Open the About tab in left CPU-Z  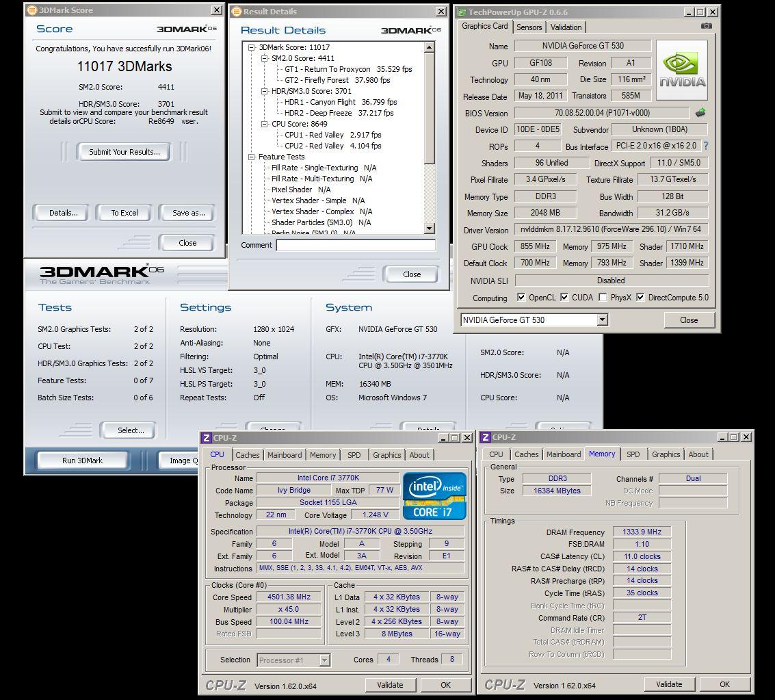pos(419,455)
